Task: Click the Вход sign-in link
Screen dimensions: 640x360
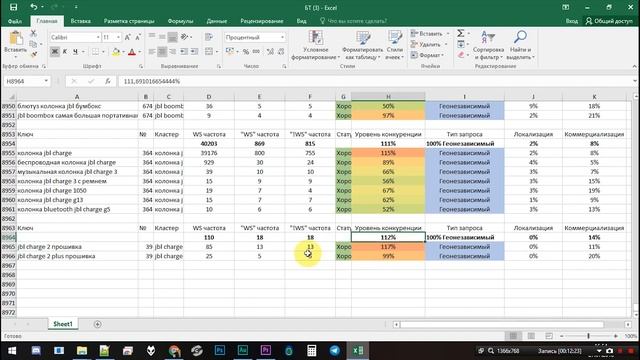Action: tap(571, 21)
